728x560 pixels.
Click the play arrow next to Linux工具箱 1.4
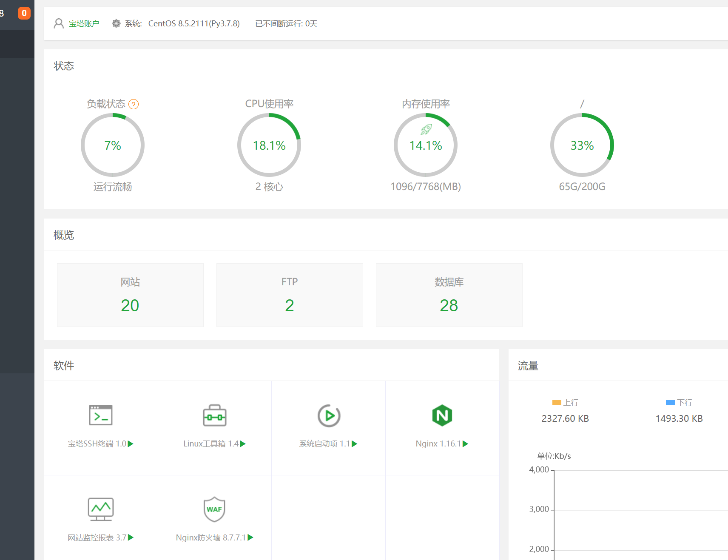tap(243, 443)
